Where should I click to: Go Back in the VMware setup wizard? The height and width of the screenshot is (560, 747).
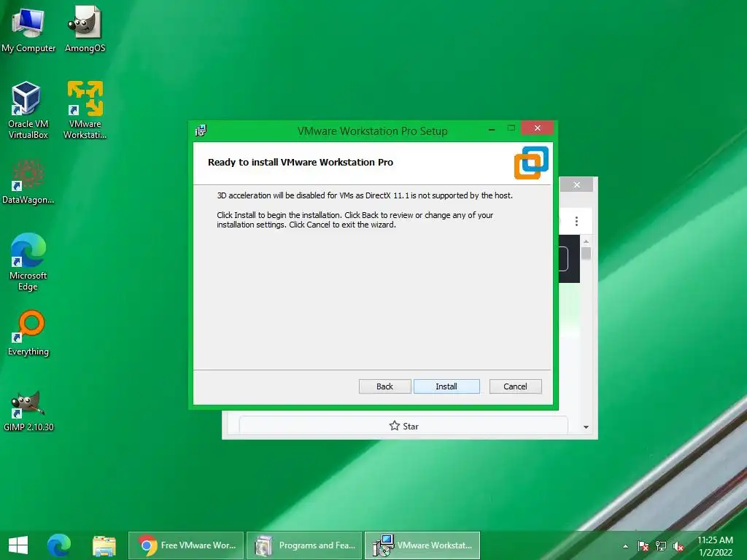384,386
